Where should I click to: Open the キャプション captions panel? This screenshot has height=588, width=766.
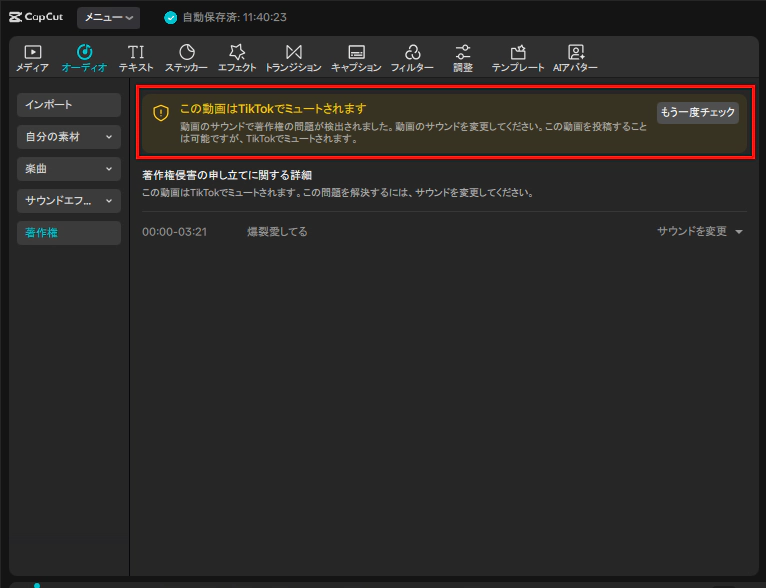coord(356,58)
